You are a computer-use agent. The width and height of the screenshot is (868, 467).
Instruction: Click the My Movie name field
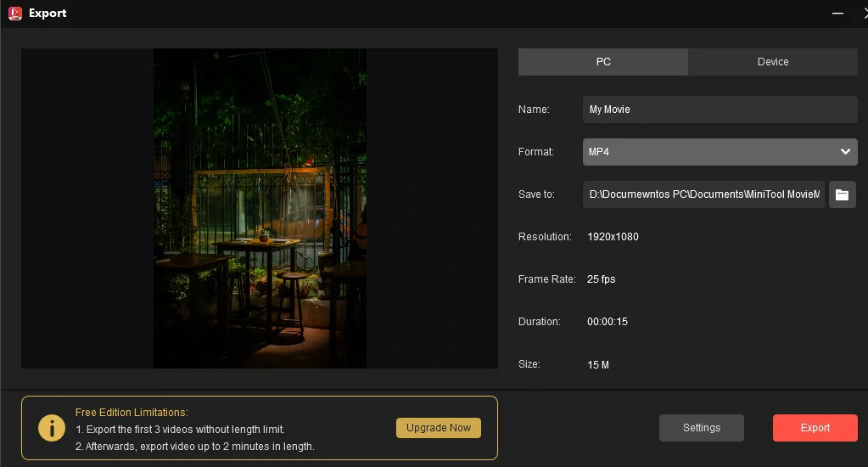coord(720,110)
